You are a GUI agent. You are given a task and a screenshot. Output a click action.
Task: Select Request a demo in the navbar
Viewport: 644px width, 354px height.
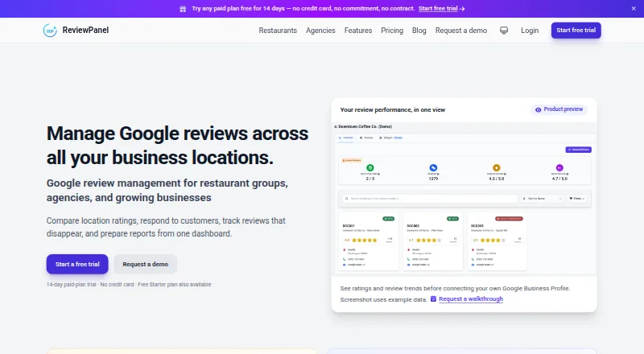[461, 31]
